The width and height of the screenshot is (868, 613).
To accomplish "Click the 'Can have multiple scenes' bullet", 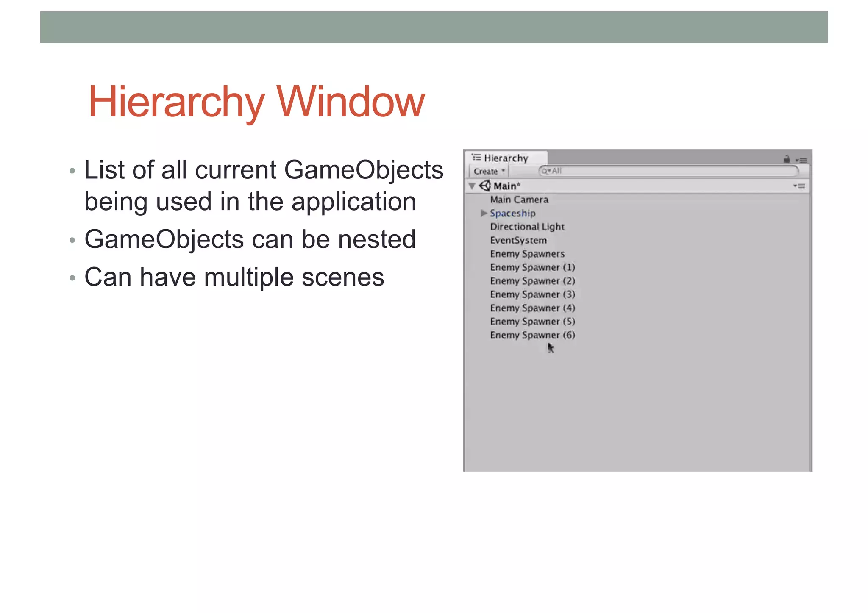I will [x=234, y=277].
